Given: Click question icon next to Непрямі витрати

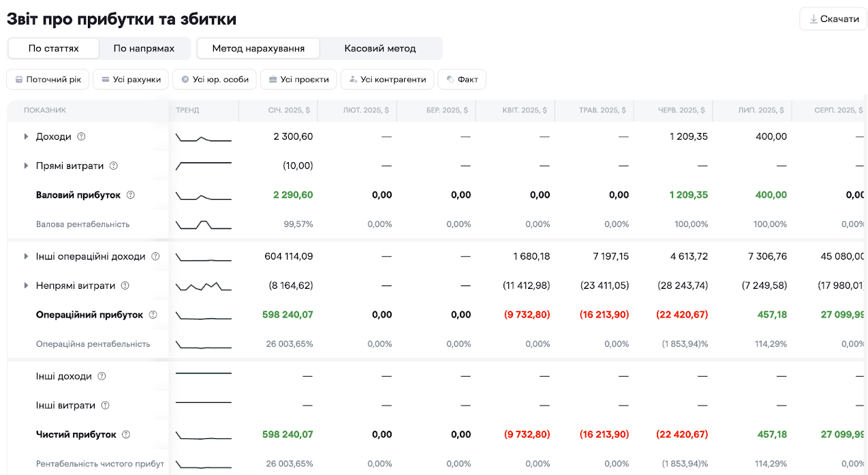Looking at the screenshot, I should [x=125, y=286].
